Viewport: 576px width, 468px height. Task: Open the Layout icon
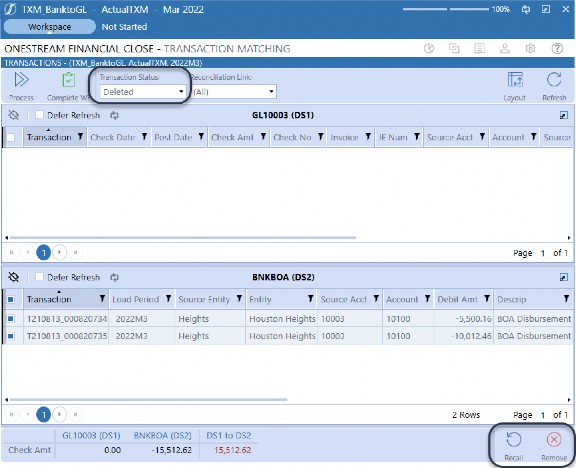click(515, 80)
